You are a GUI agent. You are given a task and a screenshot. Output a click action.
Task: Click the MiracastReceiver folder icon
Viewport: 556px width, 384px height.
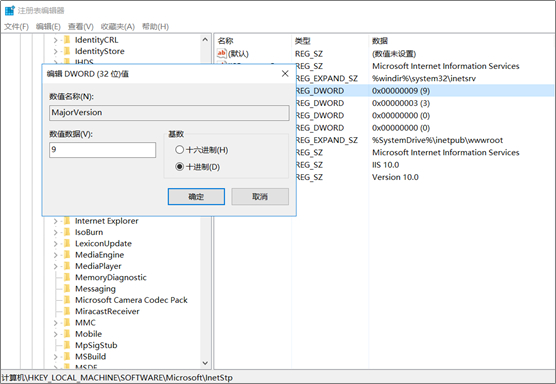[67, 311]
